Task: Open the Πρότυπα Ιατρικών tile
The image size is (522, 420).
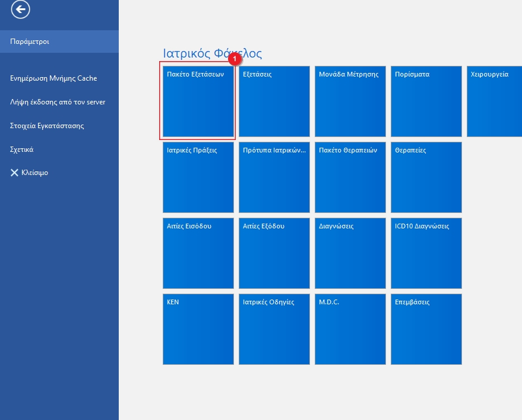Action: pos(274,177)
